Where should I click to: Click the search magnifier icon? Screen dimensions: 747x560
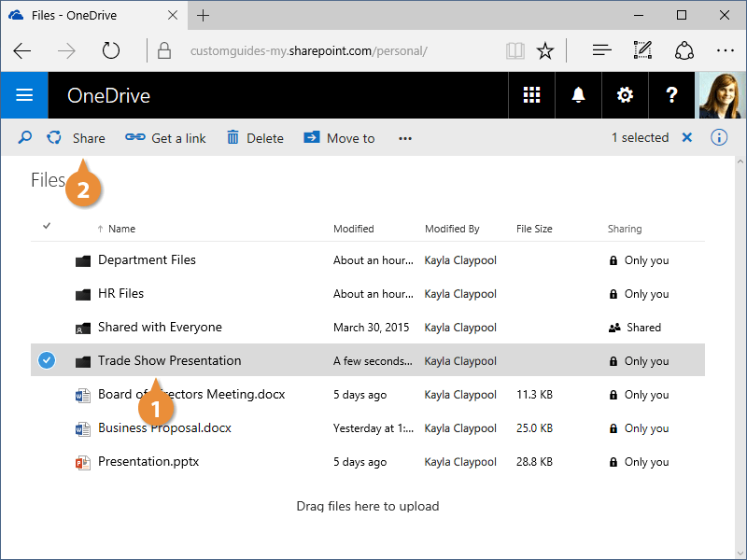25,138
